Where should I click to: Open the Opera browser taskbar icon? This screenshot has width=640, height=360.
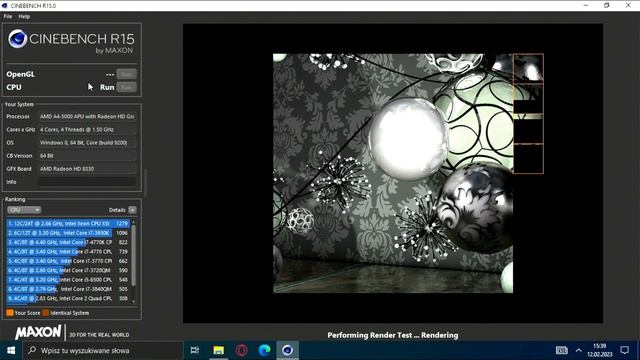click(x=242, y=351)
